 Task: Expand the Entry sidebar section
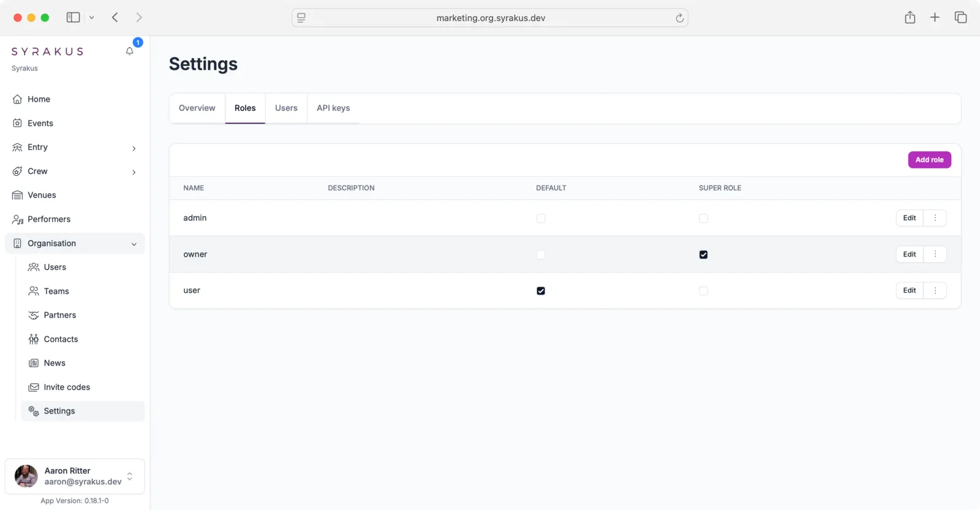click(134, 148)
